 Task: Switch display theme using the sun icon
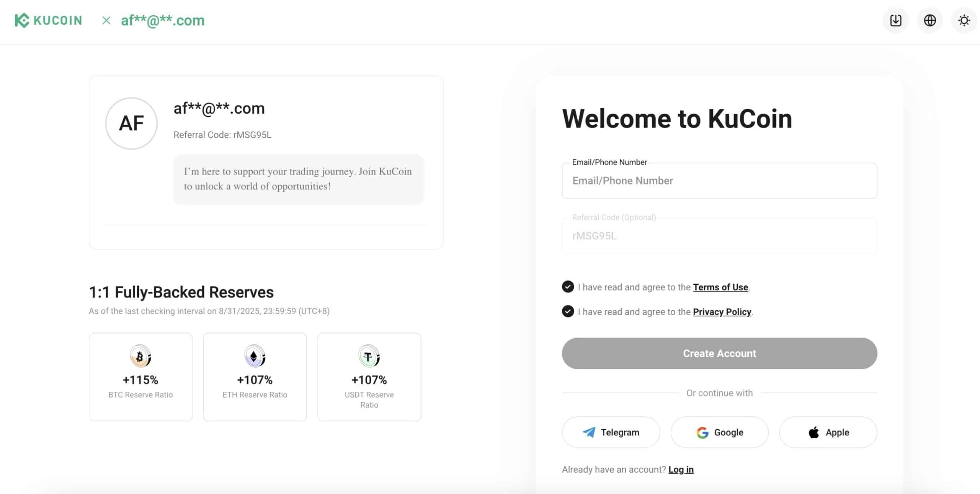click(x=964, y=20)
